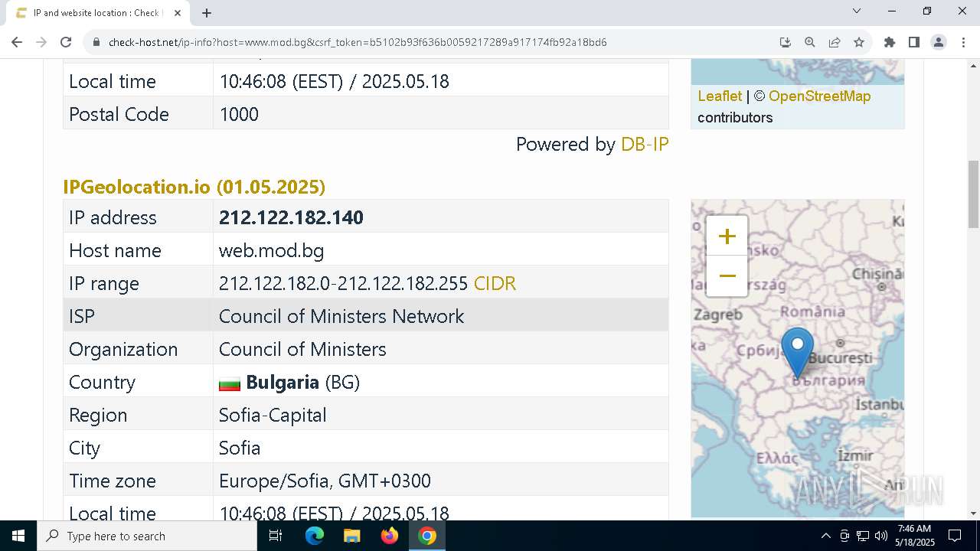980x551 pixels.
Task: Launch Microsoft Edge from taskbar
Action: (x=314, y=536)
